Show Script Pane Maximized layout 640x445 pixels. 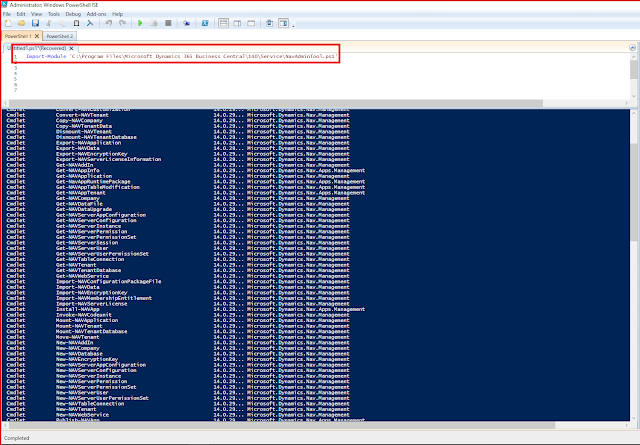coord(251,23)
